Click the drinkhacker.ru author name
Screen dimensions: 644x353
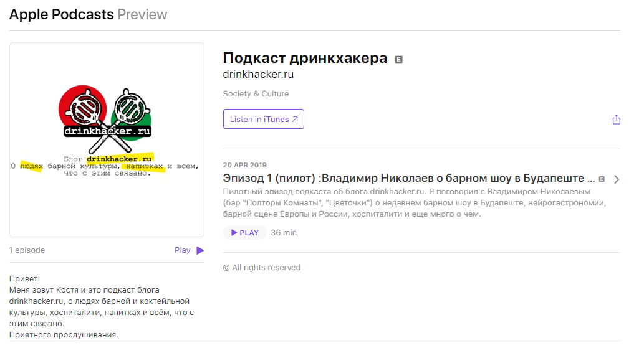coord(258,74)
